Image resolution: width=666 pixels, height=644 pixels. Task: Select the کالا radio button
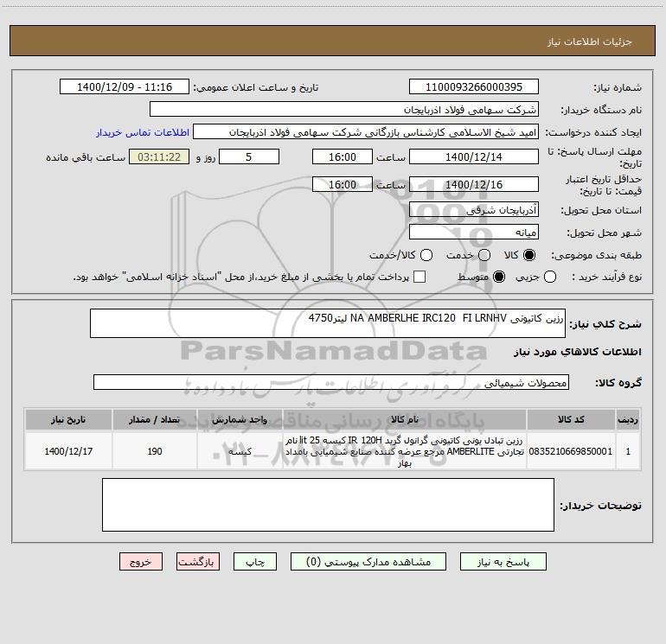(529, 255)
